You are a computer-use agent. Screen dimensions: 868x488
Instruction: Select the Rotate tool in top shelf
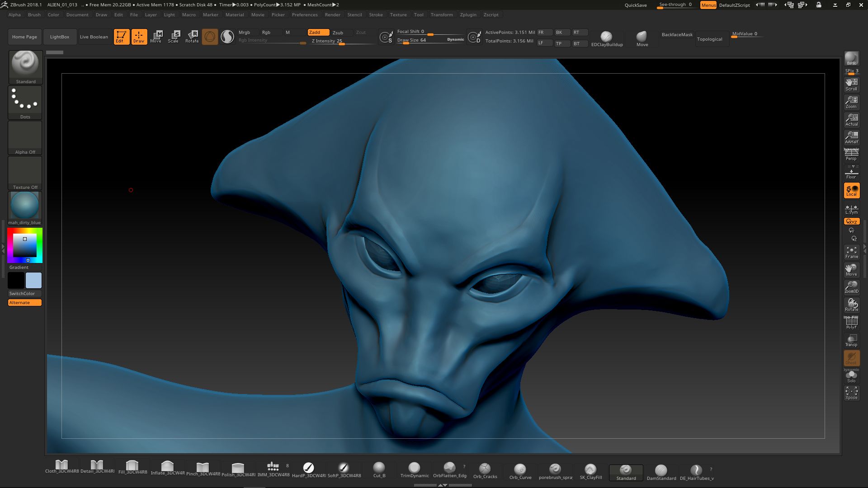(x=192, y=37)
